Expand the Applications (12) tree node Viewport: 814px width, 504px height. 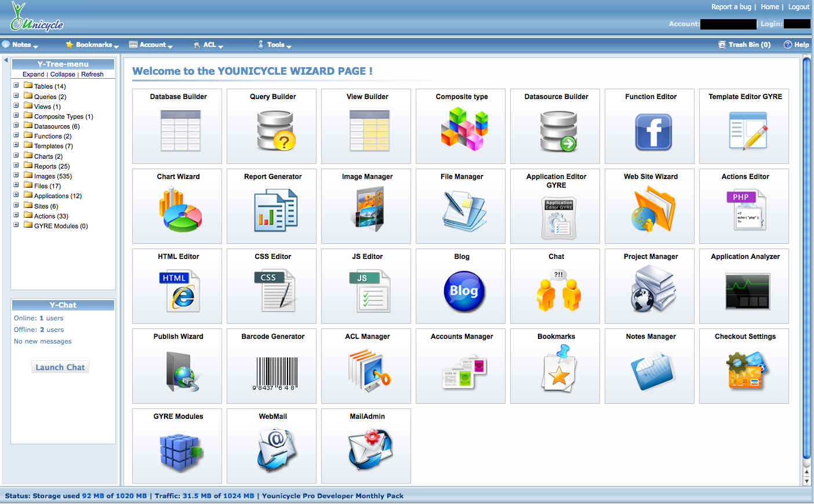coord(16,195)
